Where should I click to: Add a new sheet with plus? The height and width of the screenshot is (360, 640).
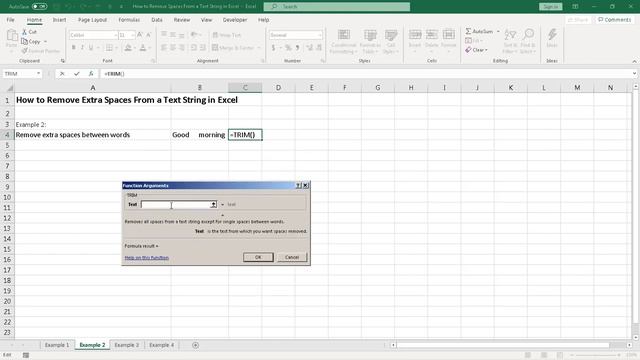[196, 345]
